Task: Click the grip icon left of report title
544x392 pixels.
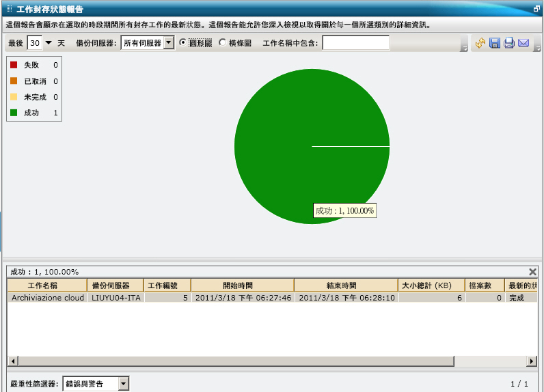Action: point(10,9)
